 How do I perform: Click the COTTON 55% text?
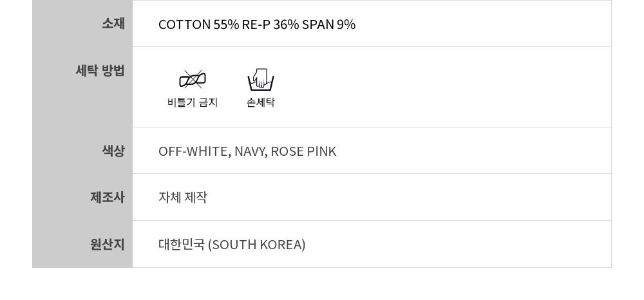tap(198, 24)
